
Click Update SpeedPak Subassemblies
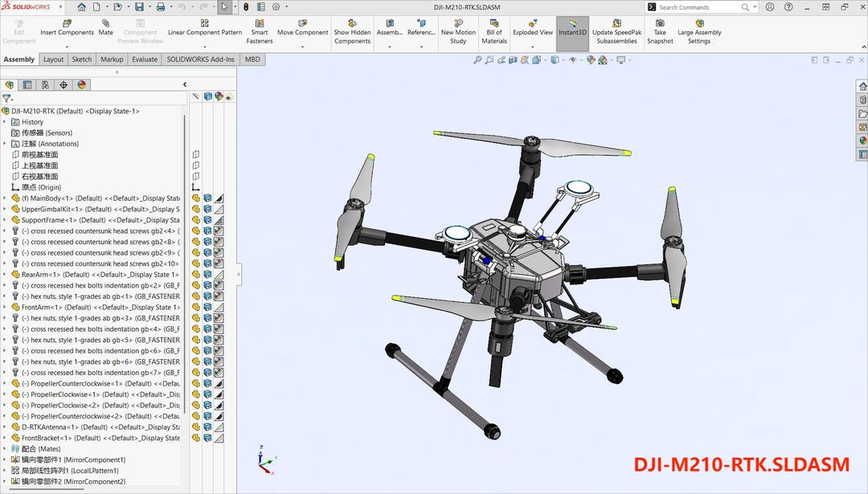point(616,27)
